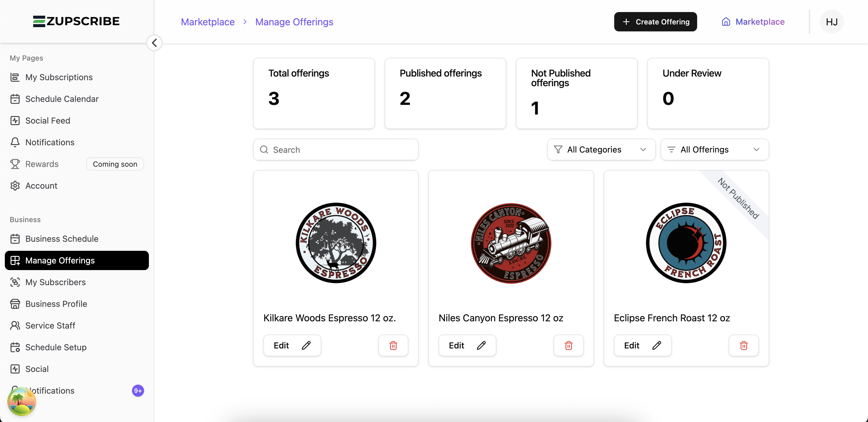Delete the Kilkare Woods Espresso offering
868x422 pixels.
click(x=393, y=345)
